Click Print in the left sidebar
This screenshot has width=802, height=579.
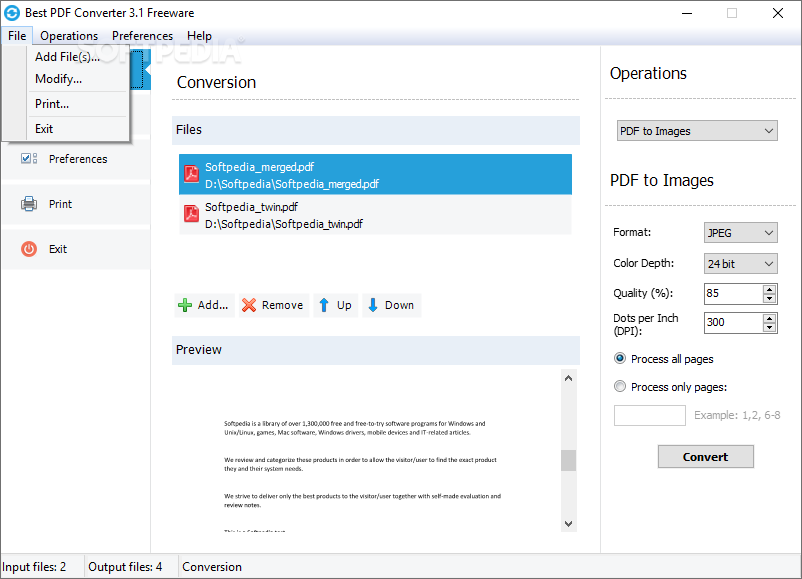(76, 204)
